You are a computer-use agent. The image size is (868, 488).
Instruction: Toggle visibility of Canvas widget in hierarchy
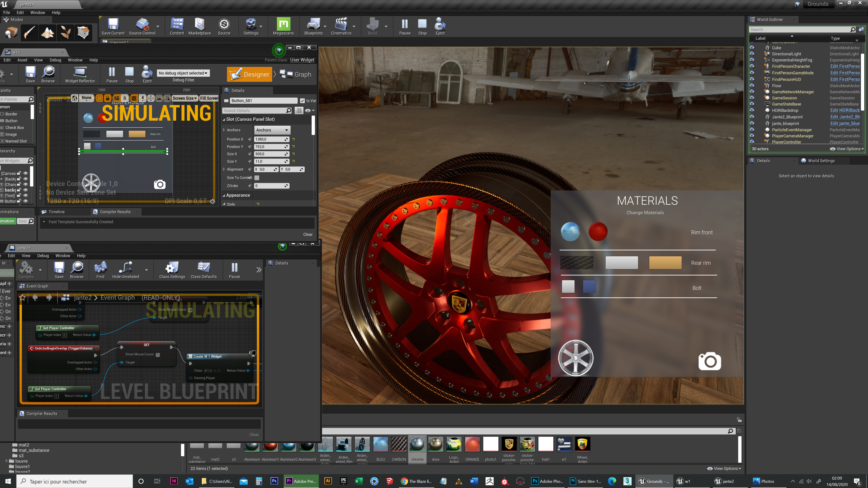[25, 173]
